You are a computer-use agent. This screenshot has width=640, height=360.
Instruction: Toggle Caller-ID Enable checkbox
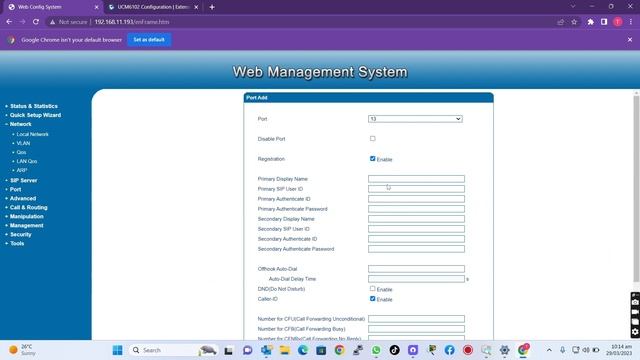[373, 299]
